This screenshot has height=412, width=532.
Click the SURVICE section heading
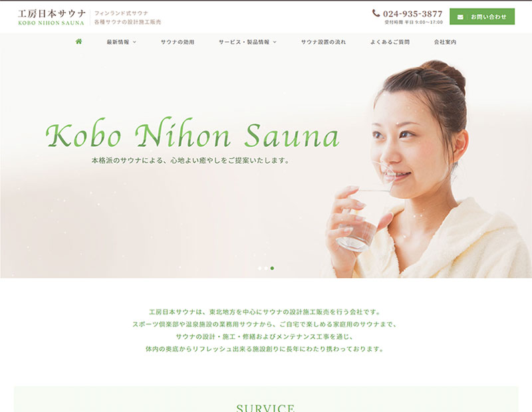point(265,408)
